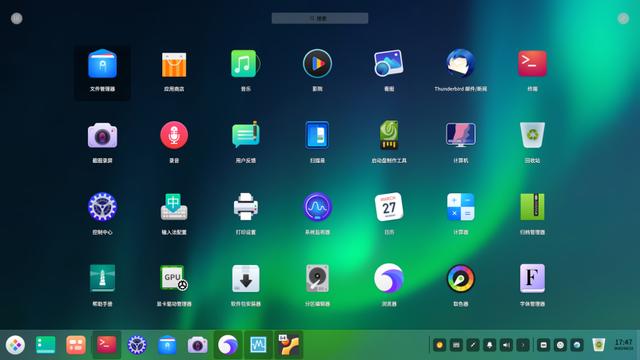Open the Calendar app showing 27
The image size is (640, 360).
(389, 207)
